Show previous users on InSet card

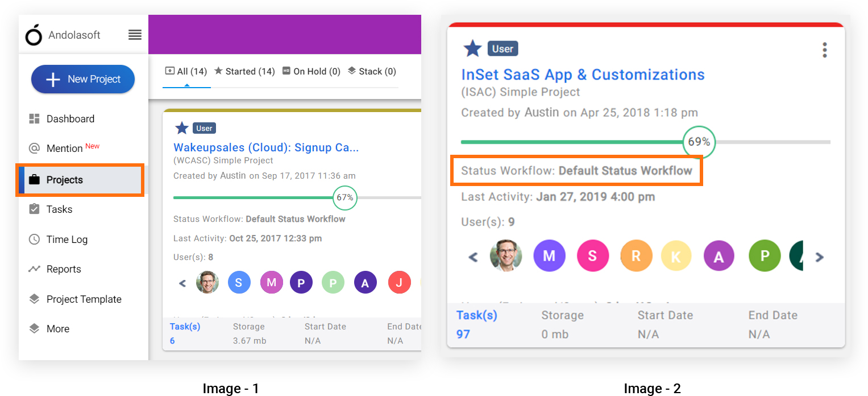(x=473, y=257)
